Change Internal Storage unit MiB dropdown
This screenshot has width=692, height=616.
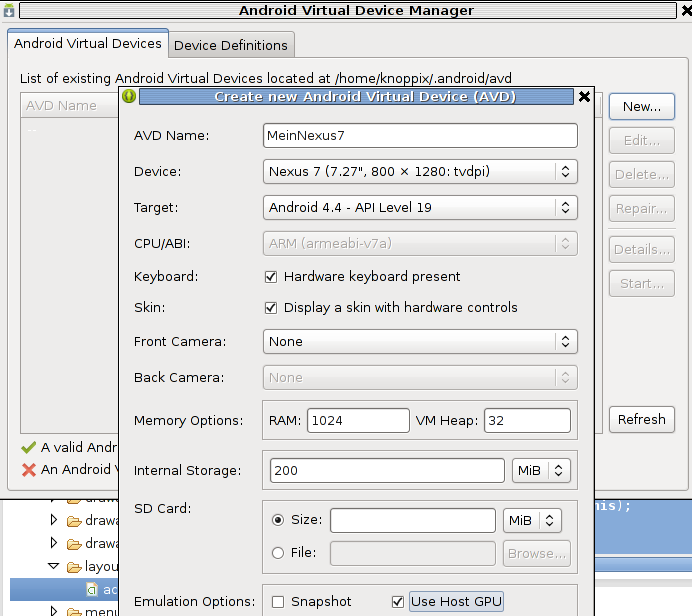(x=541, y=470)
